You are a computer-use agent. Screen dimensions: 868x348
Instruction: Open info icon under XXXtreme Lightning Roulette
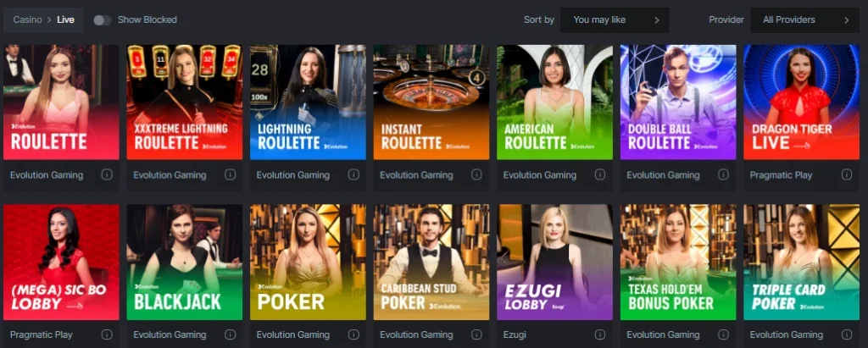point(231,174)
